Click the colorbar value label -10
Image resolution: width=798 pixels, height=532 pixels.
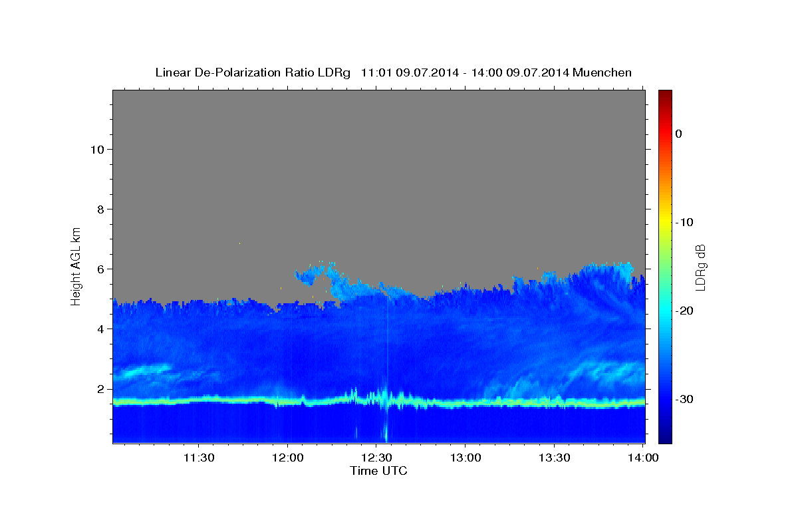pos(685,222)
